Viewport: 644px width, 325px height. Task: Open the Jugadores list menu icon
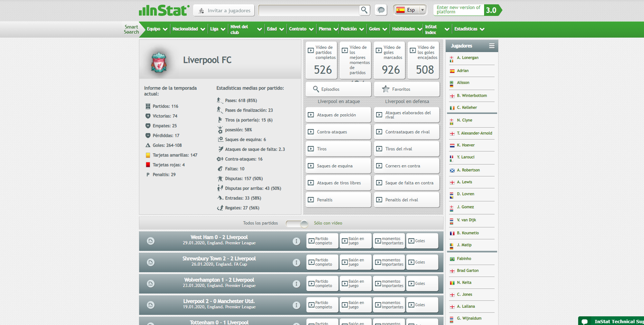492,46
